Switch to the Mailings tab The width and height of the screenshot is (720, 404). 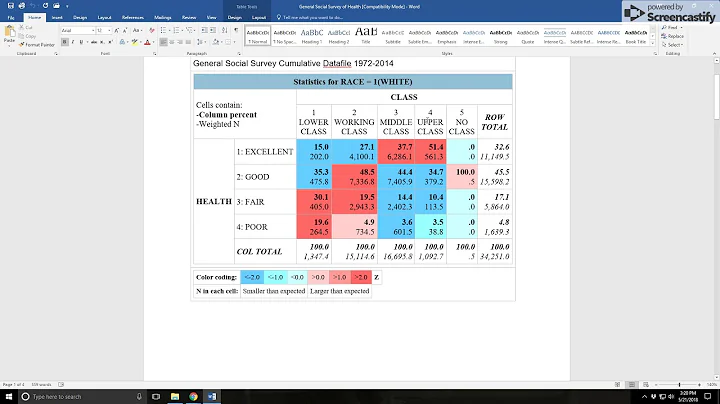pos(163,17)
